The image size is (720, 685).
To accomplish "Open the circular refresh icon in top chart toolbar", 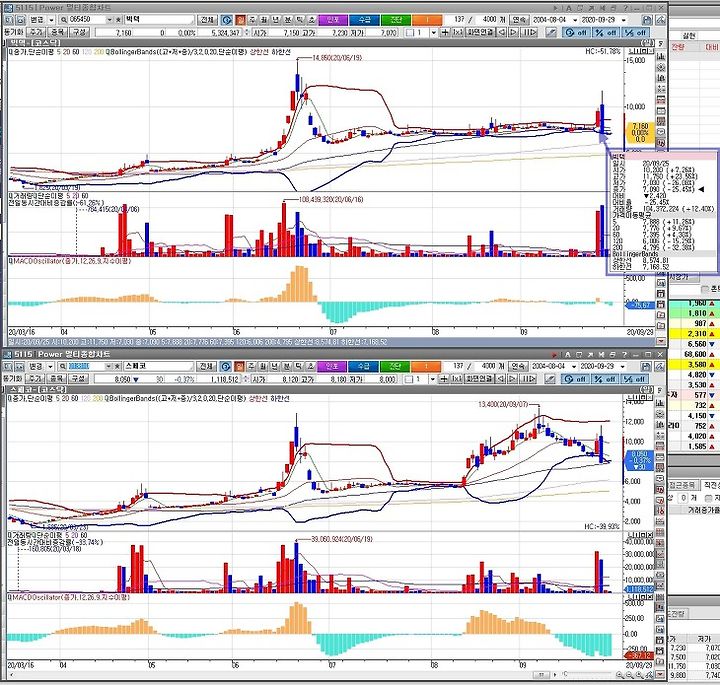I will [226, 20].
